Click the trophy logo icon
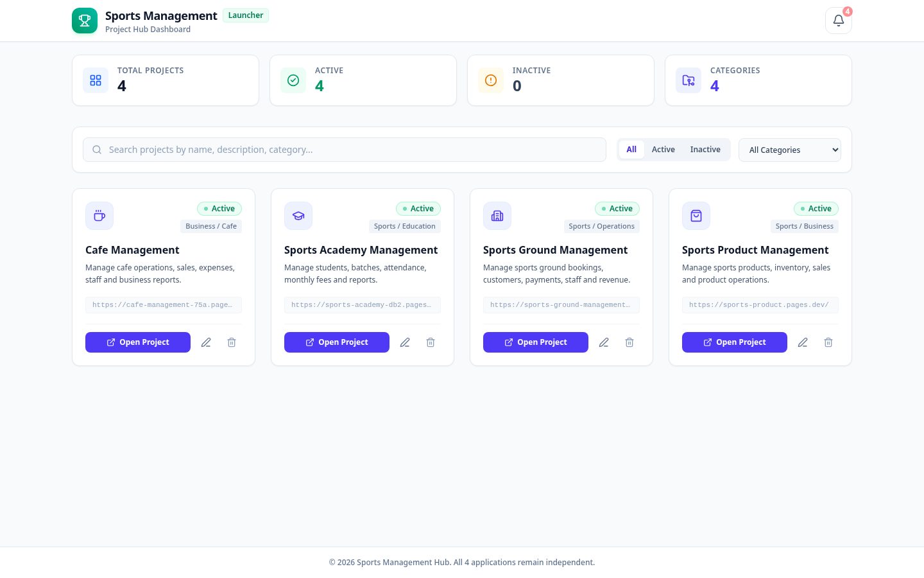Screen dimensions: 924x578 (85, 21)
